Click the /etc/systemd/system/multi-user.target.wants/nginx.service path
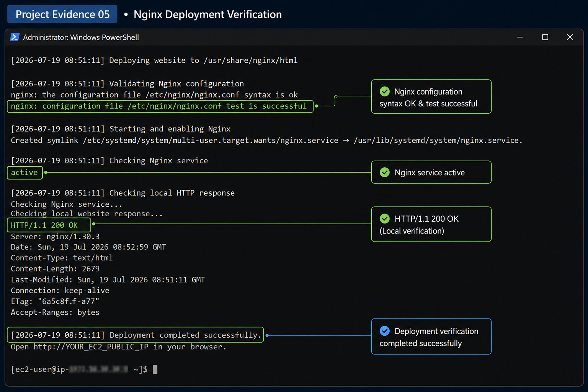The image size is (588, 392). click(x=211, y=140)
